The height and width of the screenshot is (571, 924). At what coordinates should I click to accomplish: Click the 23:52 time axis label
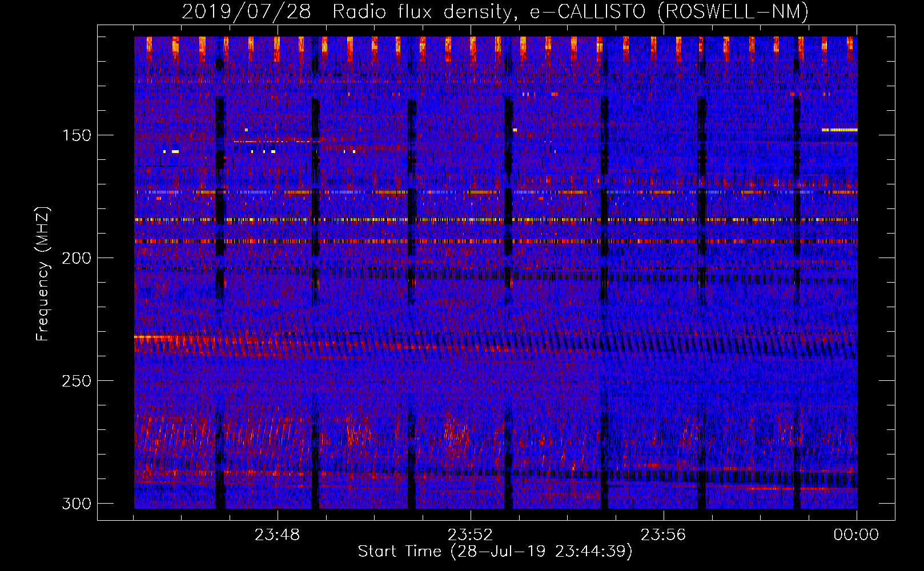pyautogui.click(x=470, y=535)
